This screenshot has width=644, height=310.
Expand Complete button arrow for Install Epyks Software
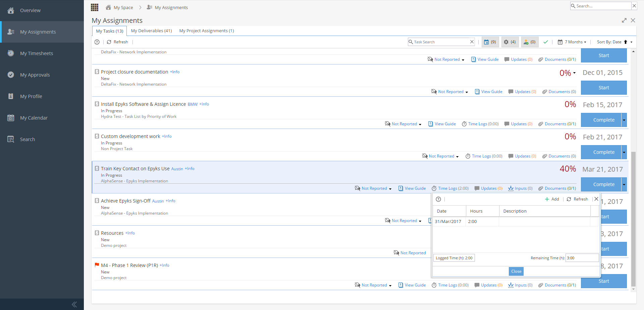point(624,120)
